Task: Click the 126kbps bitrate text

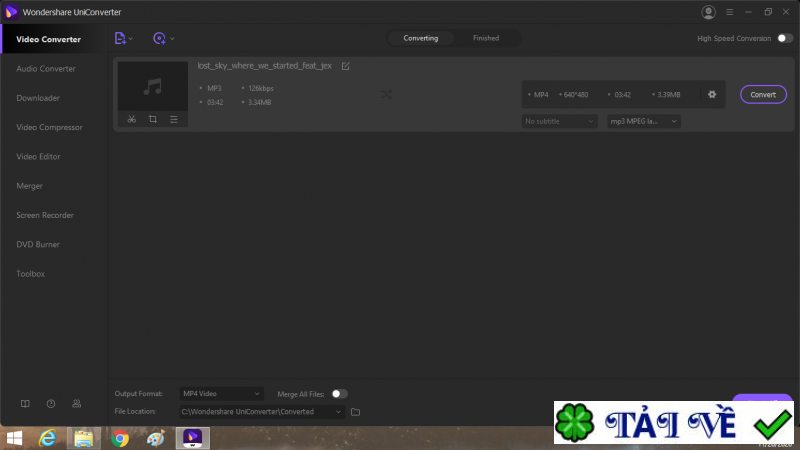Action: (x=261, y=88)
